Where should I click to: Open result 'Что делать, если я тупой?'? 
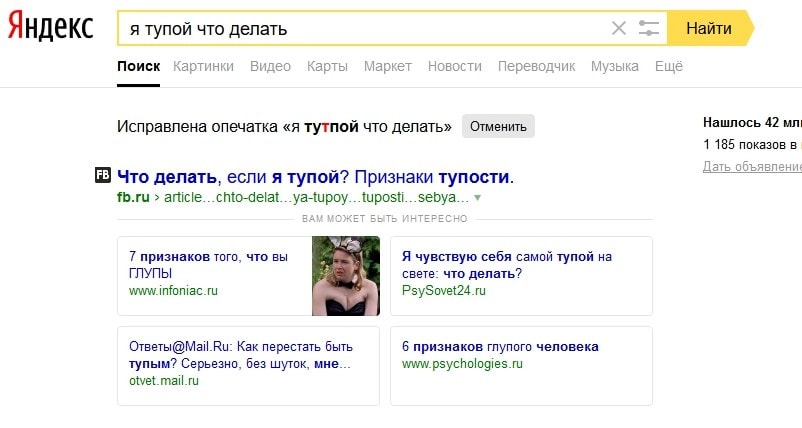pyautogui.click(x=315, y=177)
